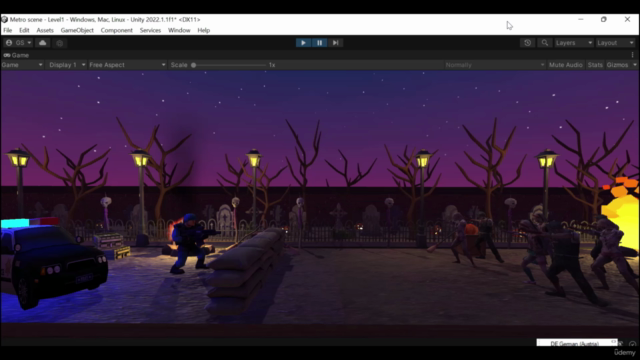This screenshot has height=360, width=640.
Task: Expand the Gizmos dropdown arrow
Action: 634,65
